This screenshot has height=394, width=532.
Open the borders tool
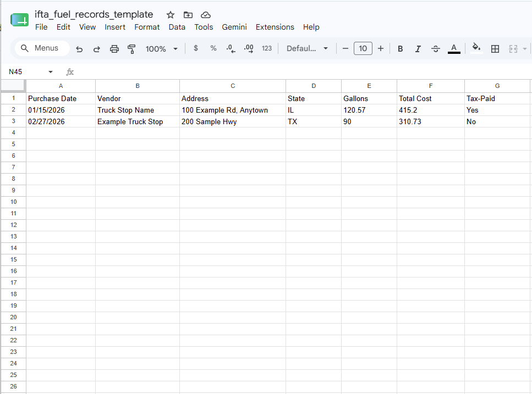tap(495, 49)
